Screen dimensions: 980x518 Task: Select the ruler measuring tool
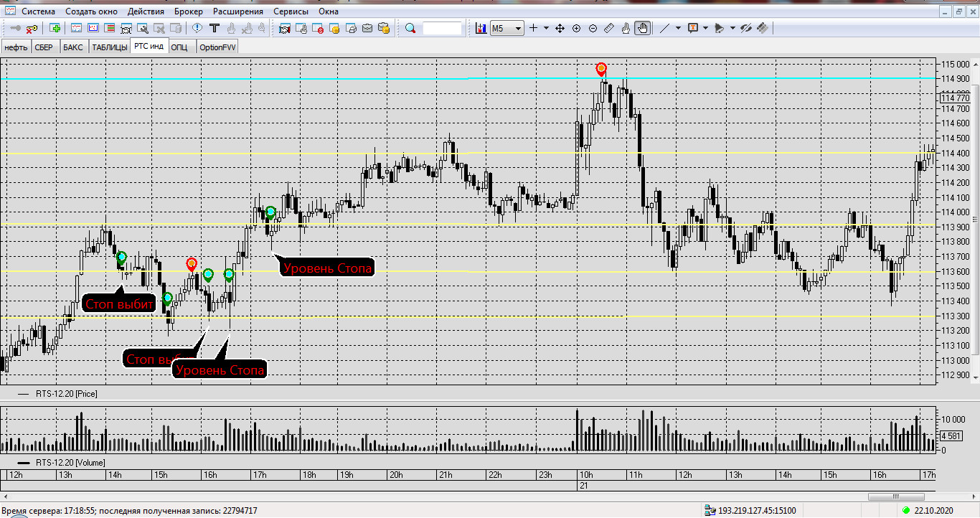coord(609,29)
